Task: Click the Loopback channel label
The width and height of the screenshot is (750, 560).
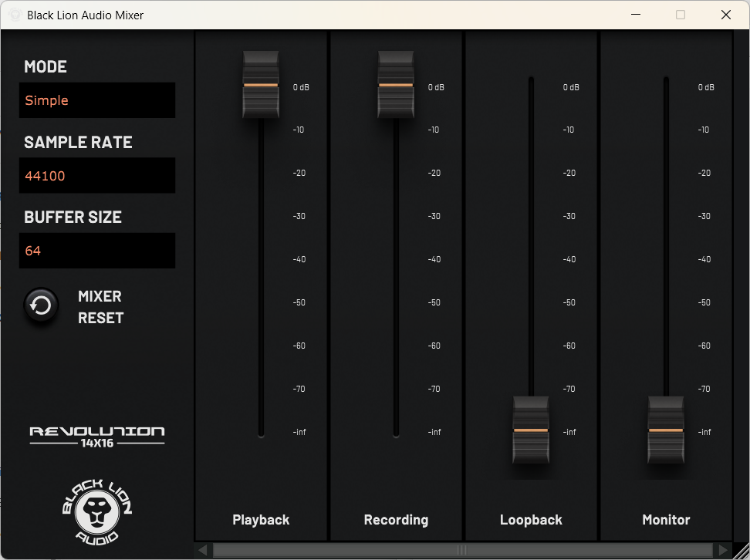Action: point(531,520)
